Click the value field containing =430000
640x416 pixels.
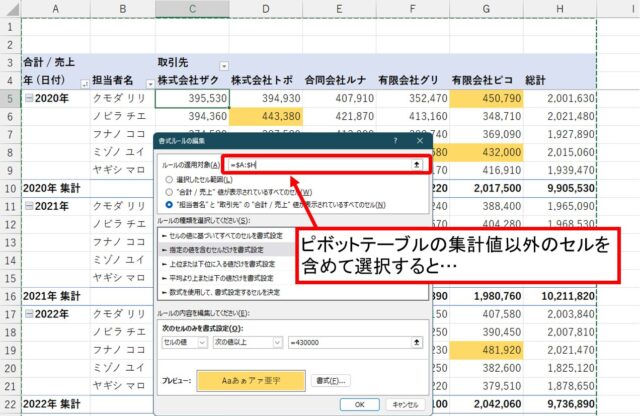349,342
